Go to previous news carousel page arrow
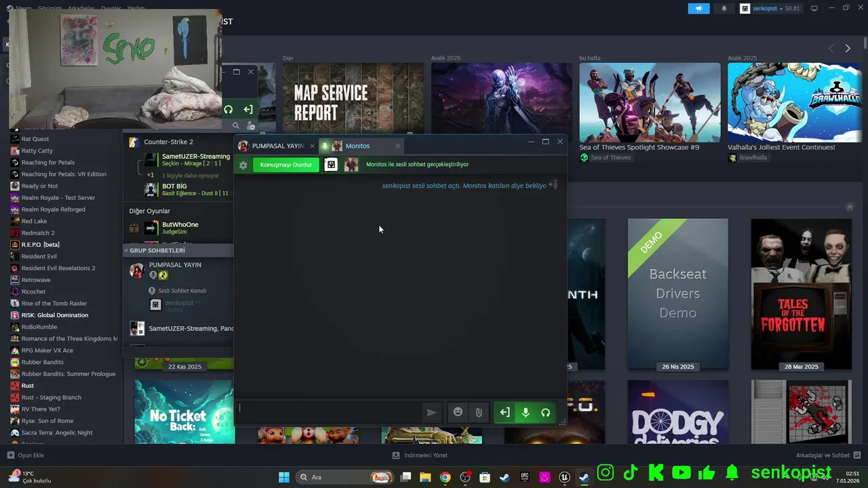The height and width of the screenshot is (488, 868). (x=831, y=48)
